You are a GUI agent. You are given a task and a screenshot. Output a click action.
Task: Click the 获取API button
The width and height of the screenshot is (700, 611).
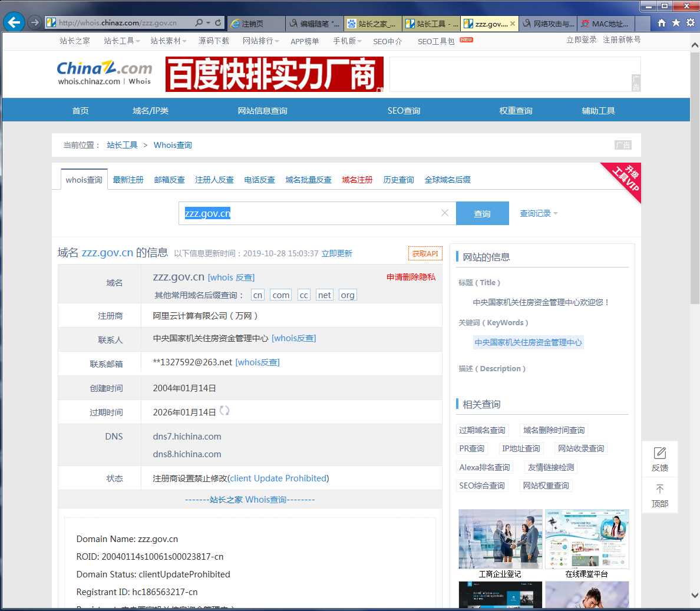coord(425,253)
